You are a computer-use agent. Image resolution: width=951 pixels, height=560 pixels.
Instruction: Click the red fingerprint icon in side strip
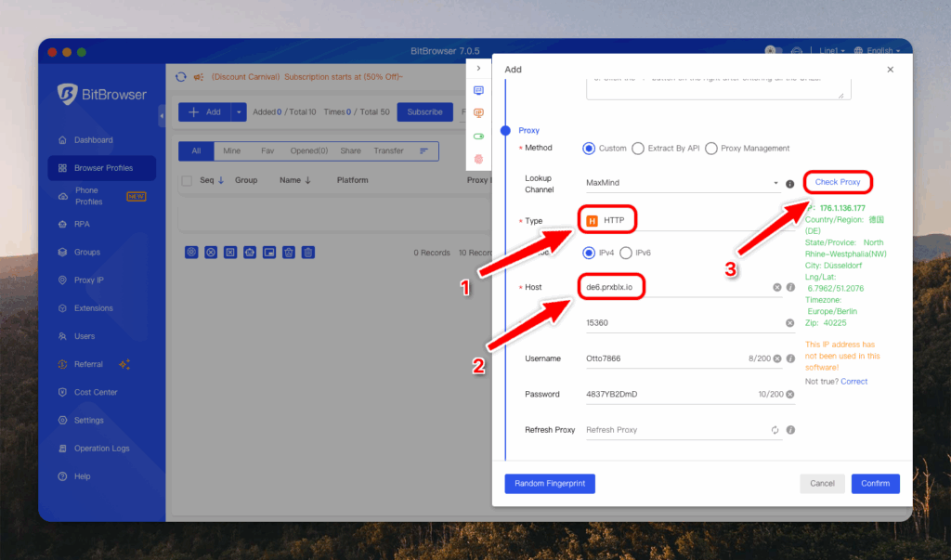click(x=478, y=159)
